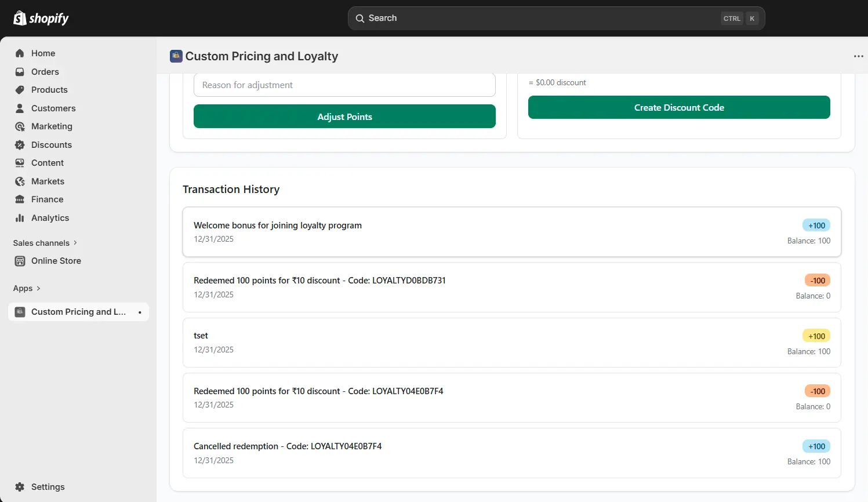Click the Markets globe icon
The image size is (868, 502).
[x=20, y=181]
